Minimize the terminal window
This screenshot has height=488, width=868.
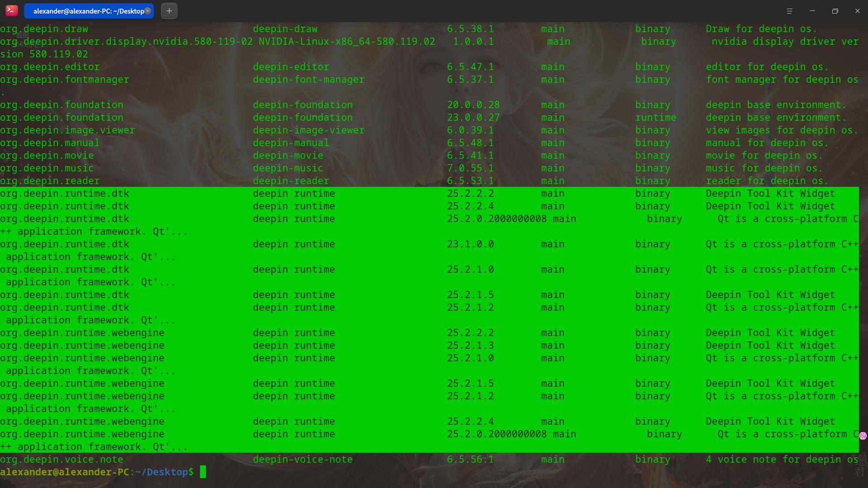click(812, 11)
